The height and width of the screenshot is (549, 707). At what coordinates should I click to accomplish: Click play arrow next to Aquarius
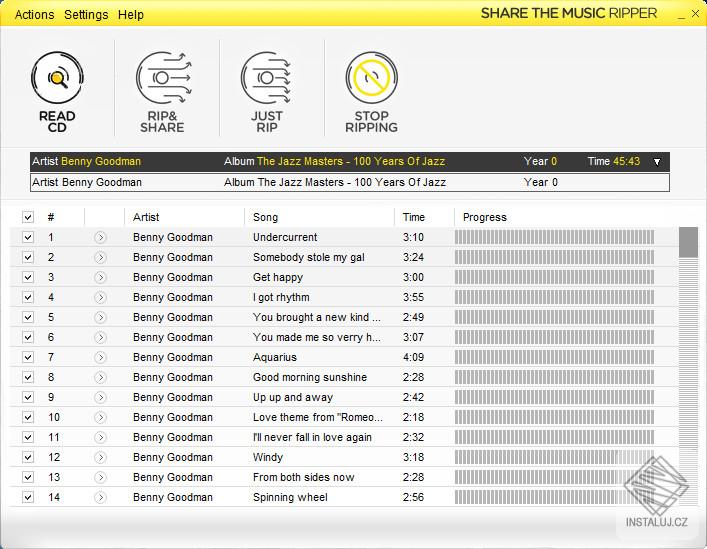pos(100,357)
